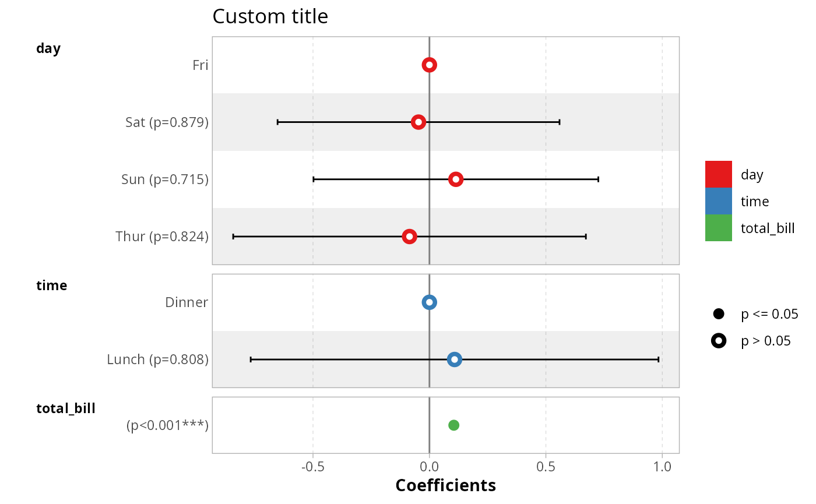Click the Custom title text

[x=270, y=16]
